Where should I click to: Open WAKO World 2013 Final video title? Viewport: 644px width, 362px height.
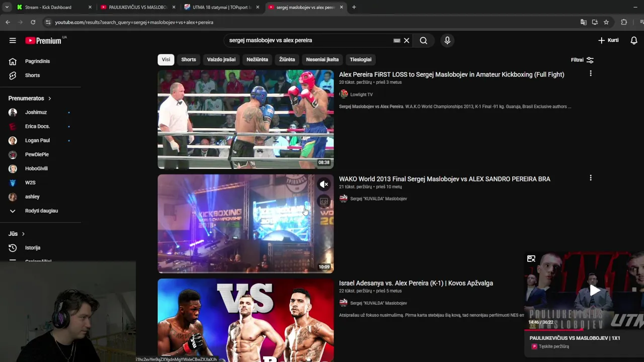click(445, 179)
